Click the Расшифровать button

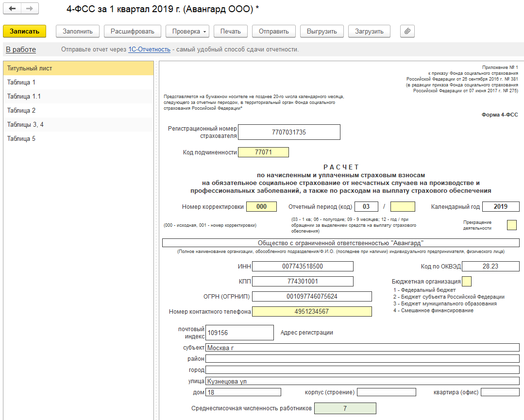coord(133,31)
